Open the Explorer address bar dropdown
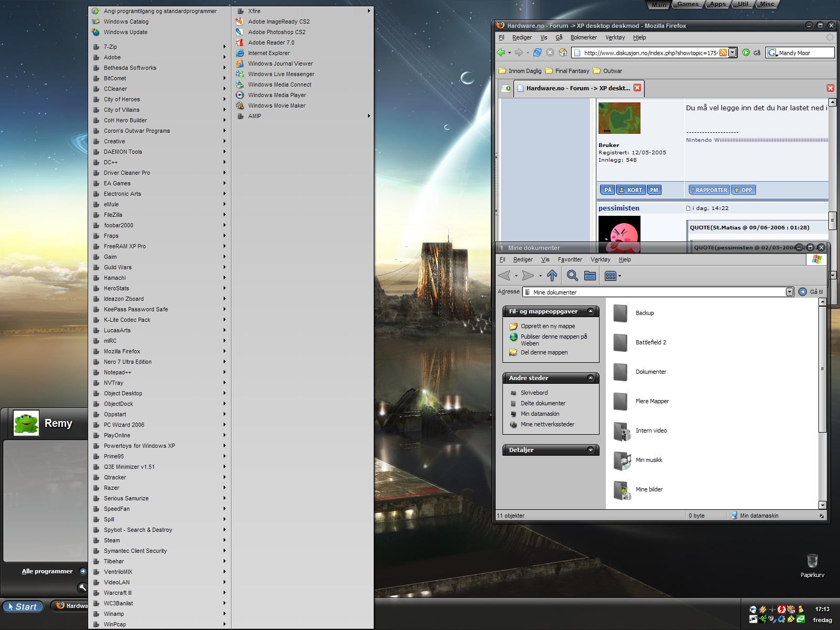Screen dimensions: 840x630 tap(789, 292)
